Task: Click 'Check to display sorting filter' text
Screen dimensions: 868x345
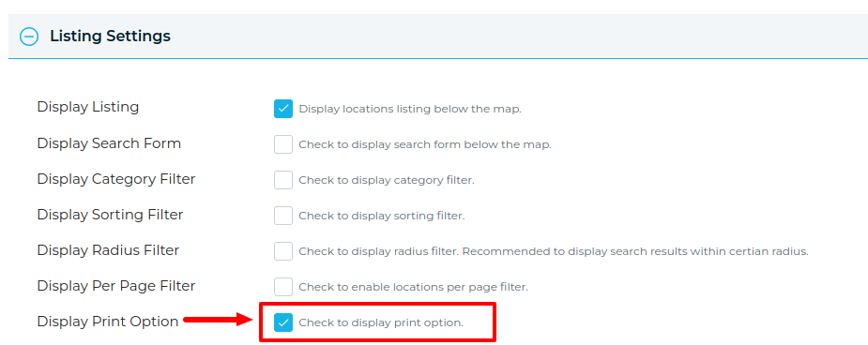Action: point(382,216)
